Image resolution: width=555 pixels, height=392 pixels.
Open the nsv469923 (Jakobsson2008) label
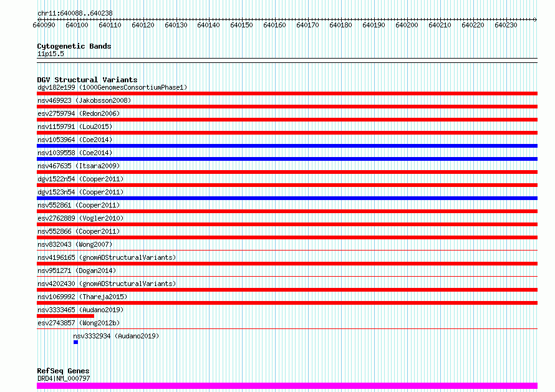coord(84,100)
